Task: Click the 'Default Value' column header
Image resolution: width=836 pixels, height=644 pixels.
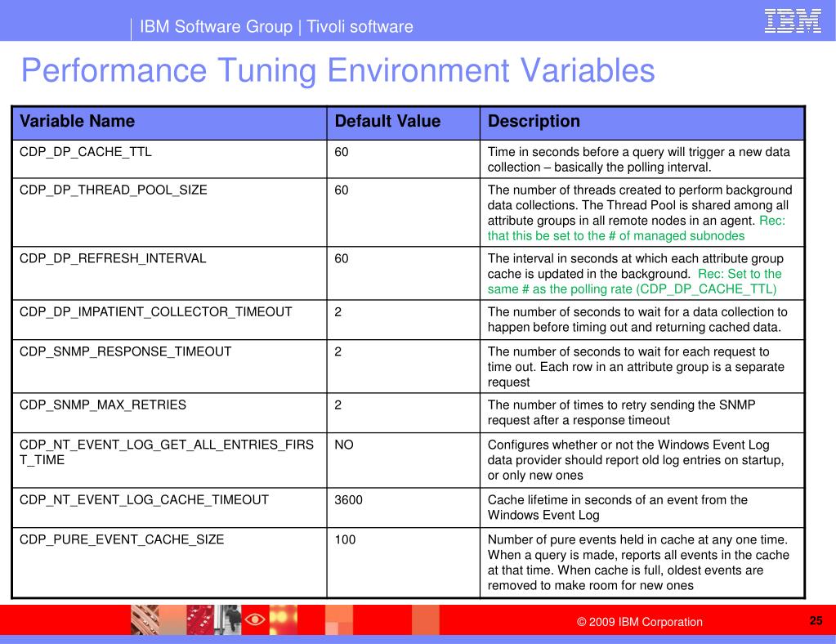Action: click(x=403, y=123)
